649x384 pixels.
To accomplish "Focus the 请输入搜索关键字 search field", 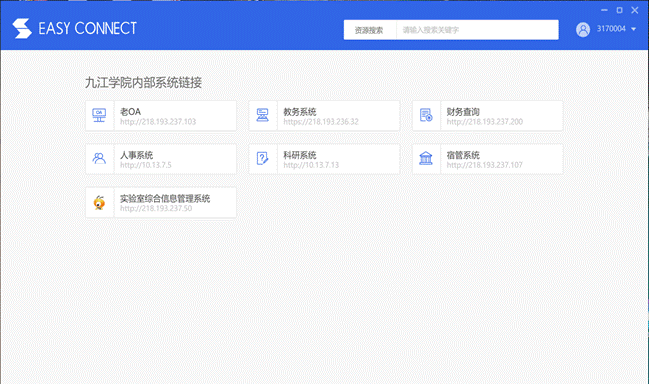I will tap(477, 30).
